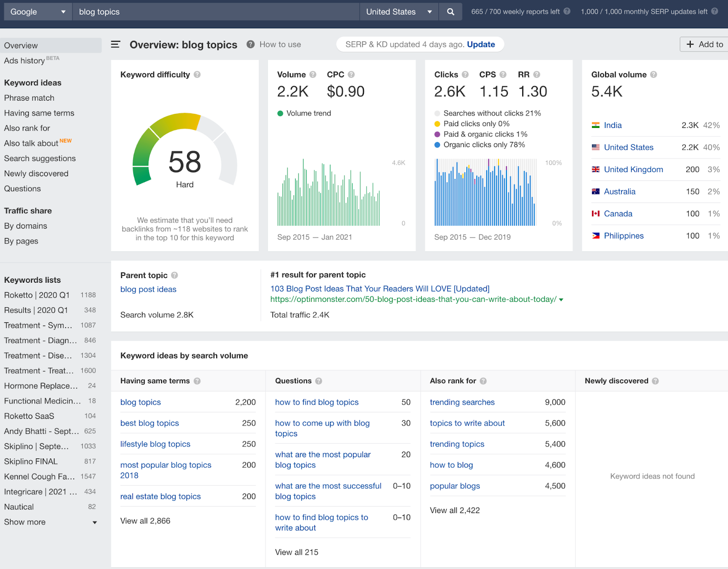Click the magnifying glass search button
Screen dimensions: 728x569
pos(450,12)
